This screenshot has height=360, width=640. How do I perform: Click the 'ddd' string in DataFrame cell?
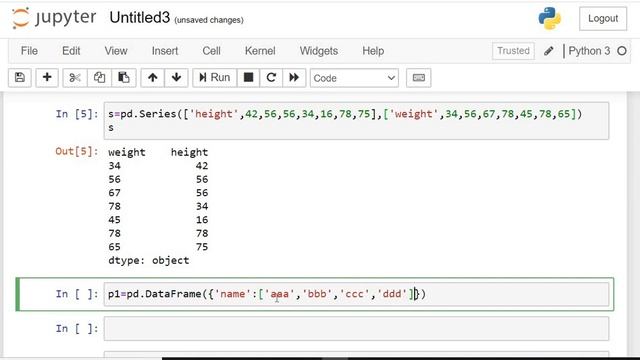[392, 294]
